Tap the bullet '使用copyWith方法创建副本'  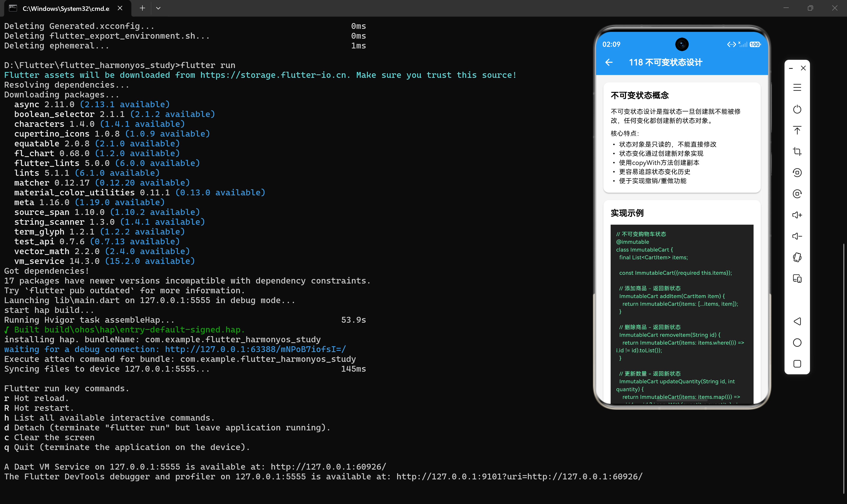click(659, 163)
